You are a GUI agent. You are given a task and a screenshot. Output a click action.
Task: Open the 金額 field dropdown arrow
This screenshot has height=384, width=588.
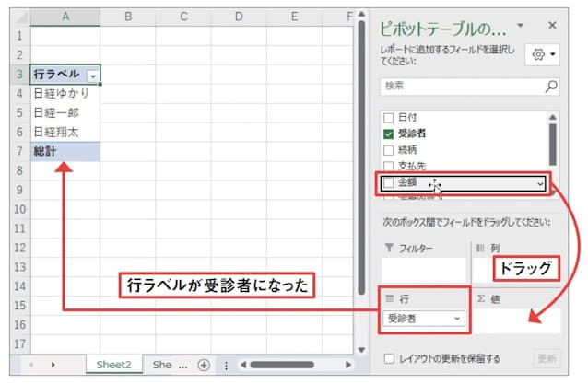[540, 183]
